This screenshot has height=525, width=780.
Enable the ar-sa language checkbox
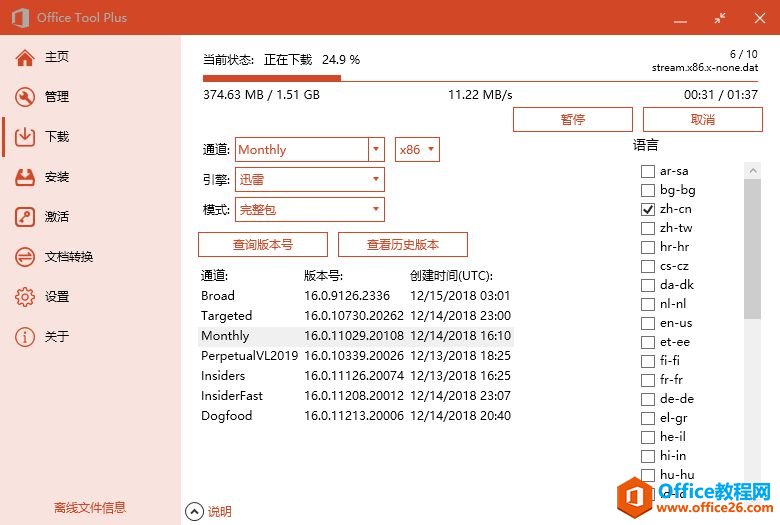click(x=648, y=171)
